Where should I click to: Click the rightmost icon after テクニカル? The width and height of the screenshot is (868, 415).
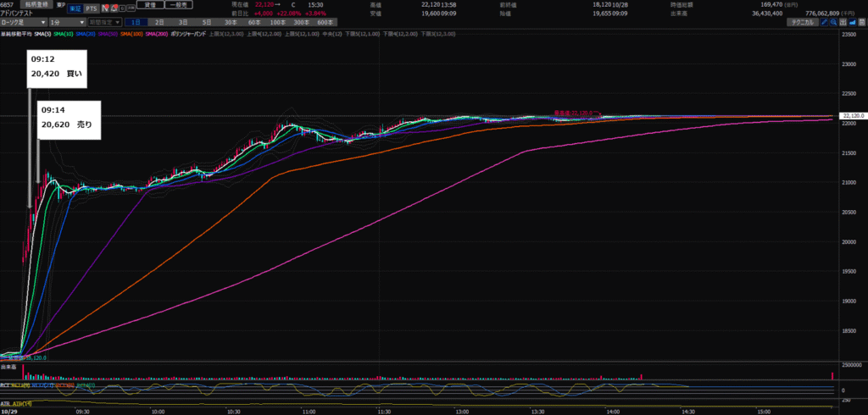[860, 22]
